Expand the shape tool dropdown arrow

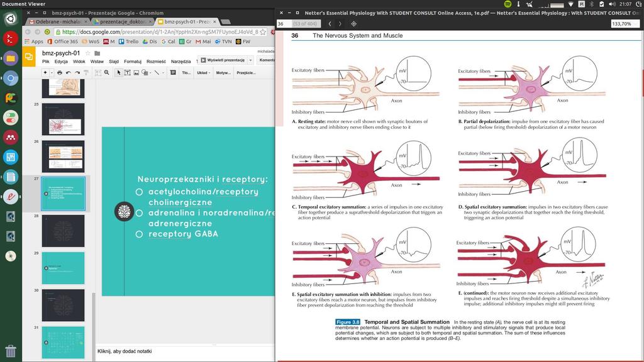click(x=151, y=73)
